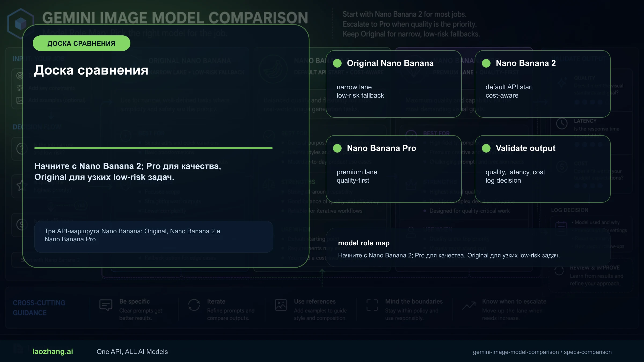Click the Use references image icon
Image resolution: width=644 pixels, height=362 pixels.
pos(281,305)
